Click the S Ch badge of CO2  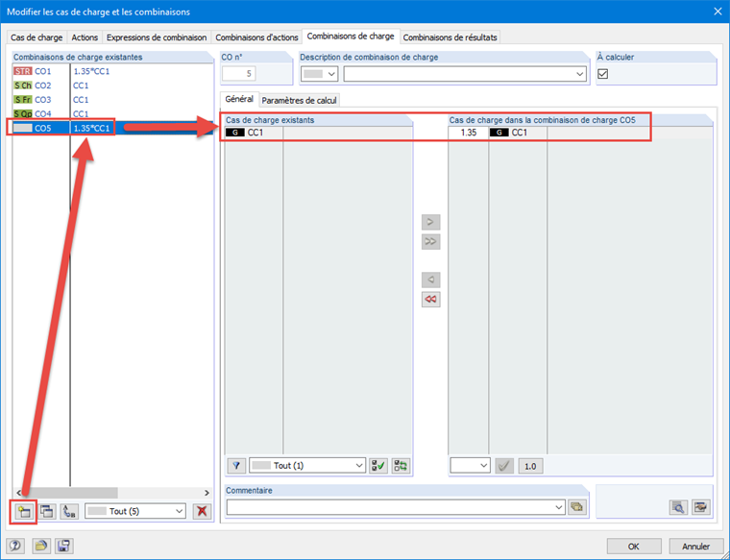click(x=23, y=85)
